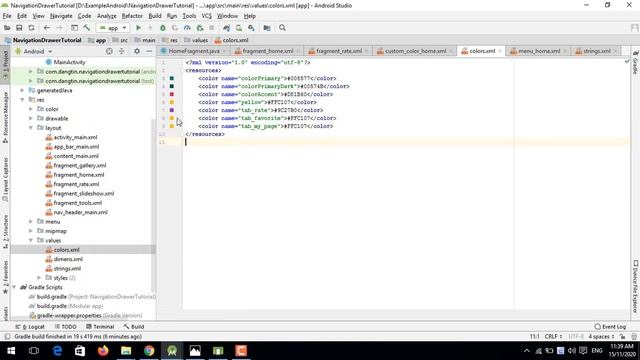Open the profiler gauge icon

point(187,28)
